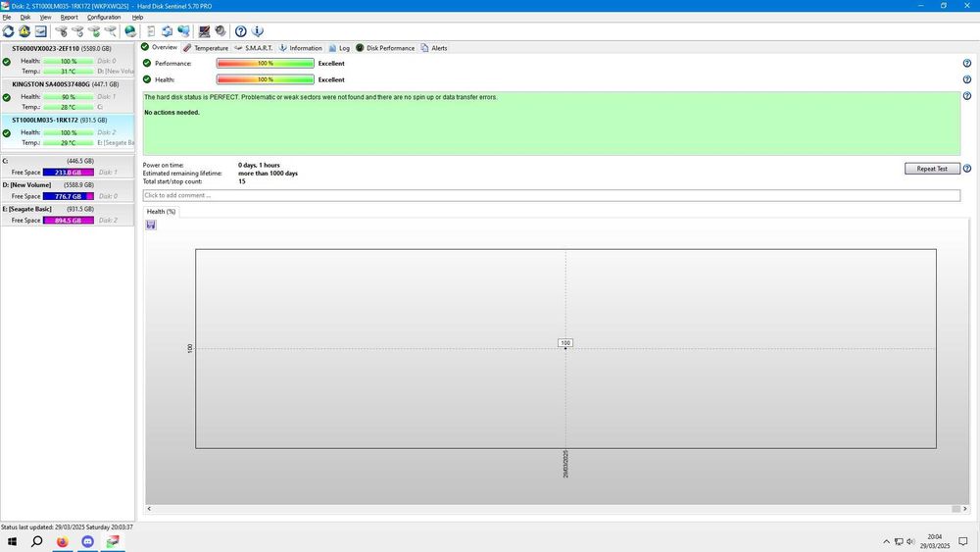Click the disk toolbar icon with magnifier
The width and height of the screenshot is (980, 552).
110,31
